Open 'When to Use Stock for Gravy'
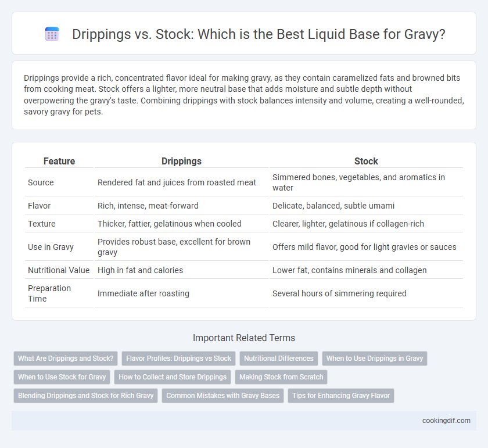 [x=62, y=377]
